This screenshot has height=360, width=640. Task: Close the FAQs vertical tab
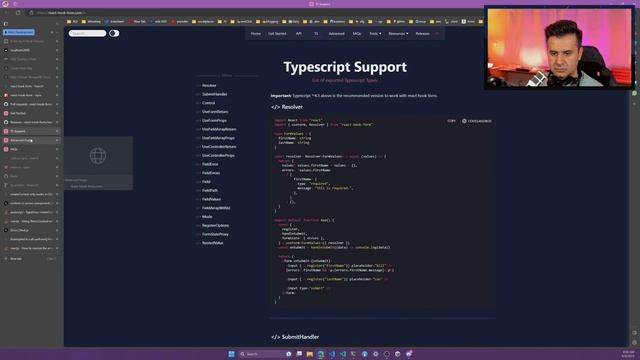tap(57, 149)
